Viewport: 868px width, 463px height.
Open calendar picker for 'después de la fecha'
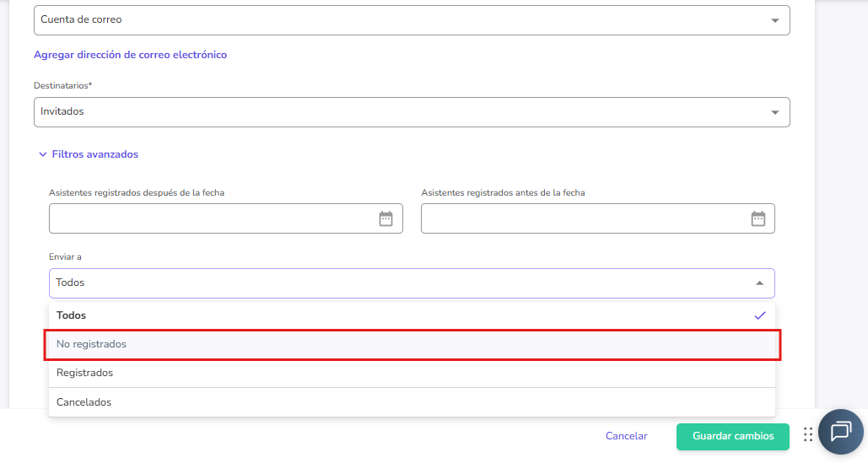pos(385,219)
